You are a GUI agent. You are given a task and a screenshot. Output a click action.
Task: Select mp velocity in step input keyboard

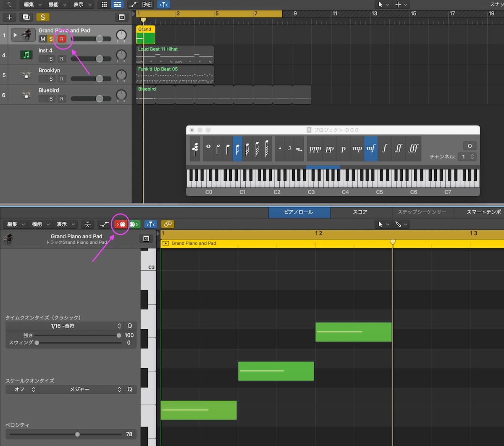357,148
